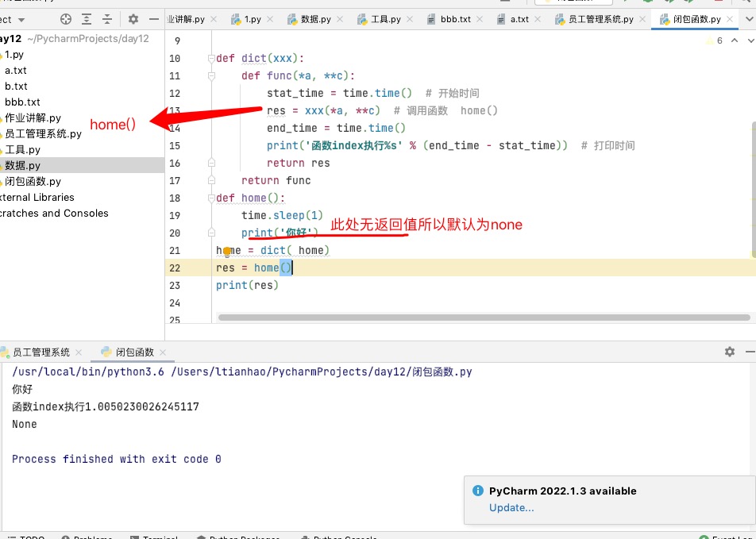
Task: Select b.txt in the project tree
Action: (x=16, y=87)
